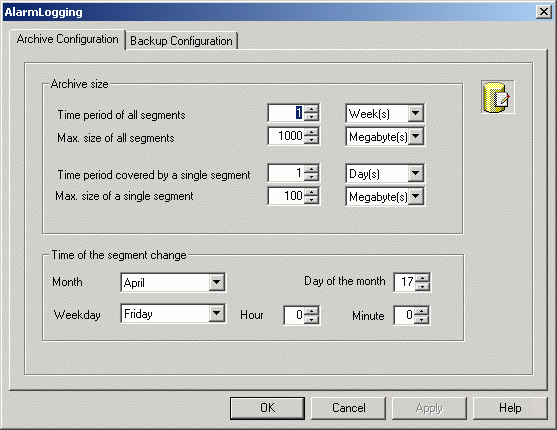
Task: Click the Max. size of all segments field
Action: pos(286,136)
